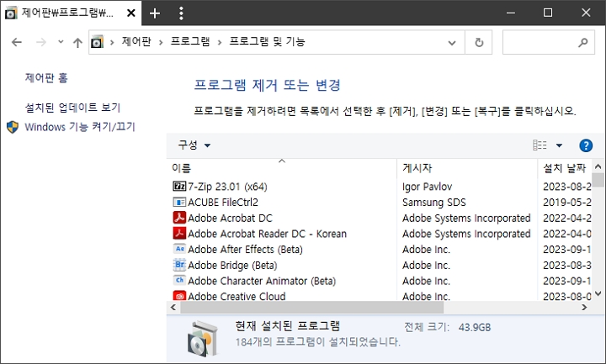
Task: Open Windows 기능 켜기/끄기 link
Action: tap(80, 127)
